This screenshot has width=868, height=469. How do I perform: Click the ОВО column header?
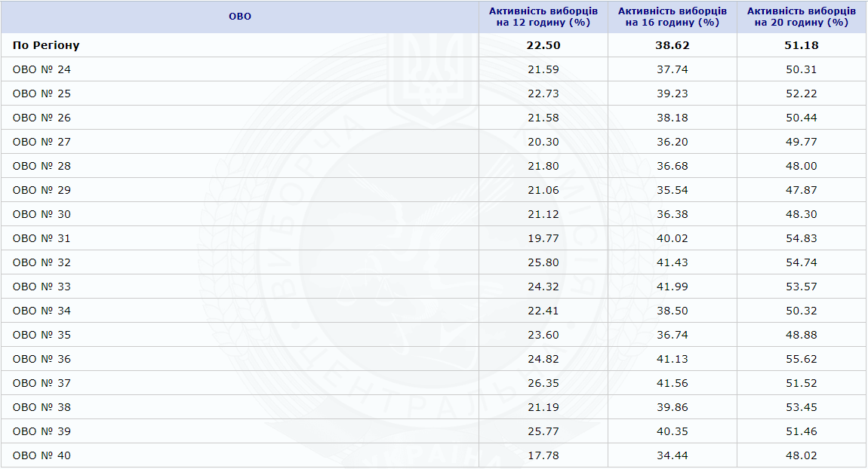(x=240, y=17)
